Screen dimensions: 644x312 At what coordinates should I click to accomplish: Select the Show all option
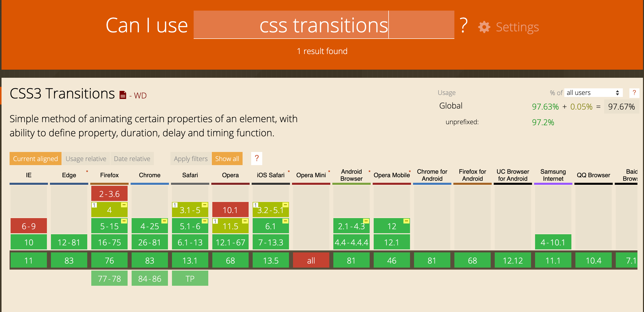tap(227, 159)
